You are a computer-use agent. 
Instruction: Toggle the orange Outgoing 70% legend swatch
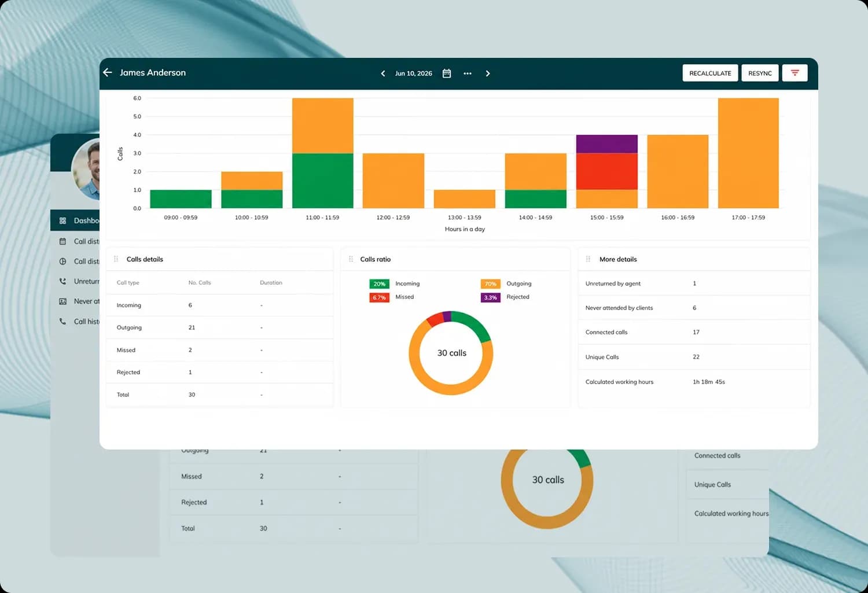coord(490,283)
